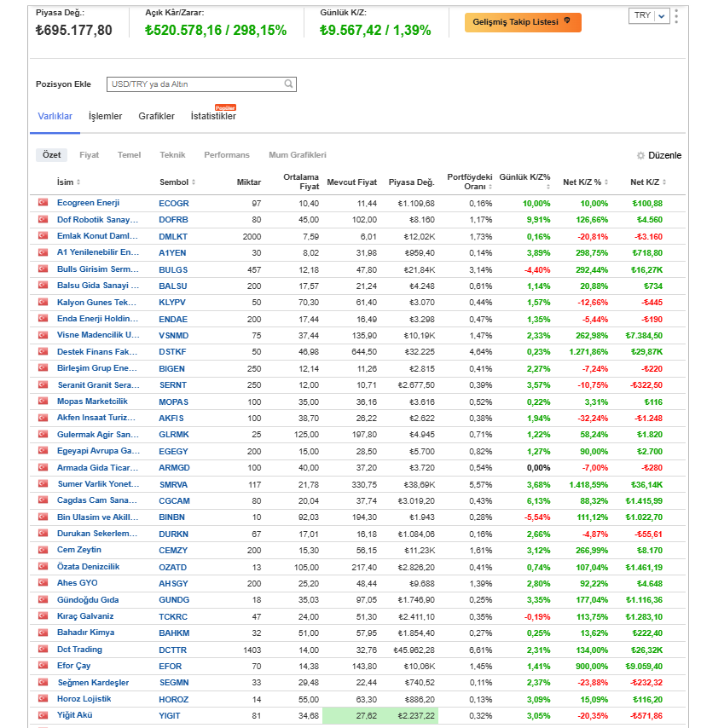Image resolution: width=701 pixels, height=728 pixels.
Task: Click the Piyasa Değ. column header
Action: click(x=412, y=182)
